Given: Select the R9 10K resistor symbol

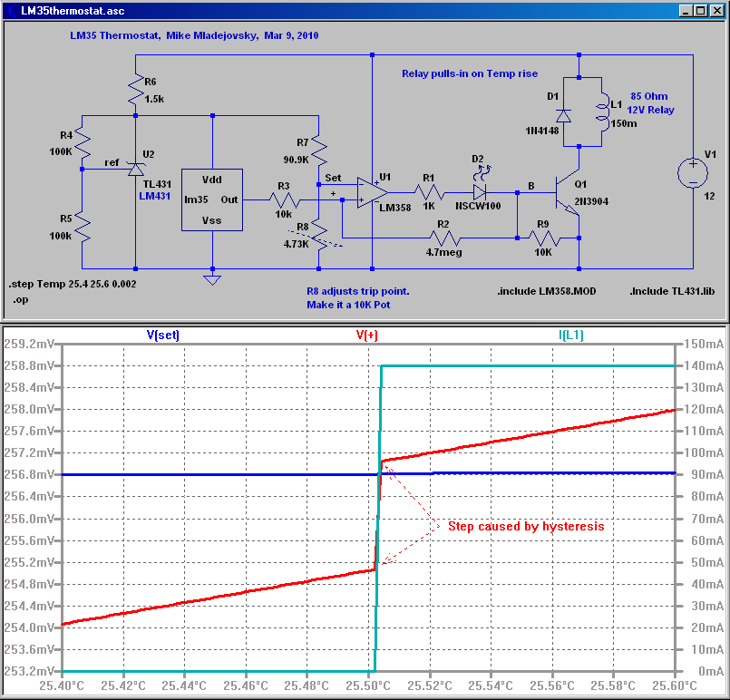Looking at the screenshot, I should coord(544,238).
